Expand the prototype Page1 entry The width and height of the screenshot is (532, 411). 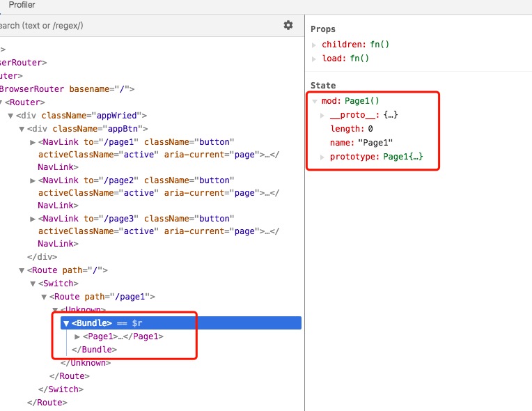pyautogui.click(x=322, y=157)
